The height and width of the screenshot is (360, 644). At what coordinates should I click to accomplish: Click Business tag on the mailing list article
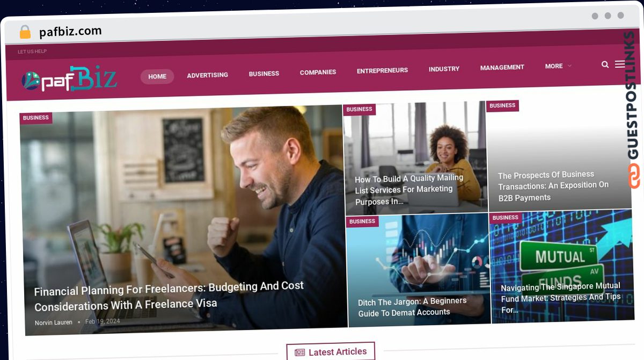[359, 110]
